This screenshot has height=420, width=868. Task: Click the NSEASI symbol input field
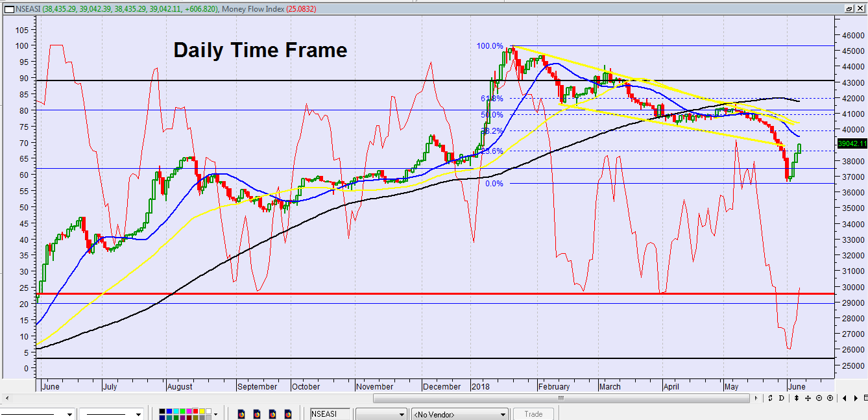330,414
